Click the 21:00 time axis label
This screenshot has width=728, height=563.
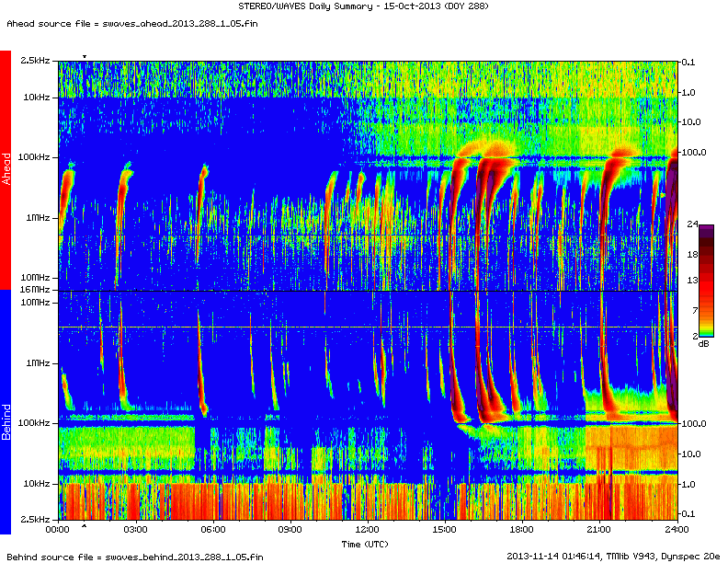(x=599, y=531)
